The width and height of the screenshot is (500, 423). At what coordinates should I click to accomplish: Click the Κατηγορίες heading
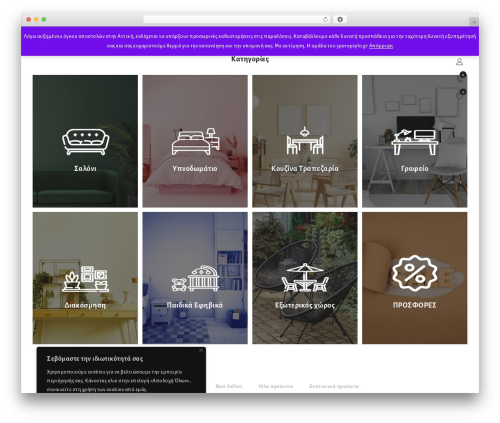[x=250, y=59]
